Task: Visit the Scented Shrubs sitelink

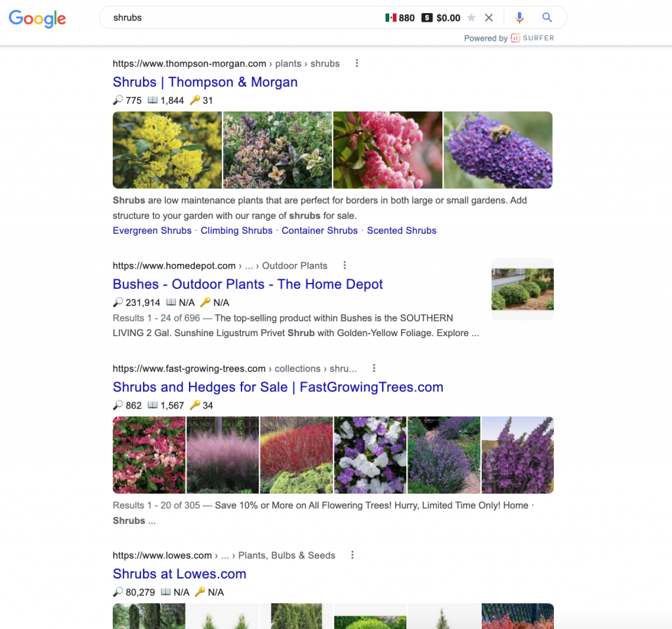Action: pyautogui.click(x=402, y=230)
